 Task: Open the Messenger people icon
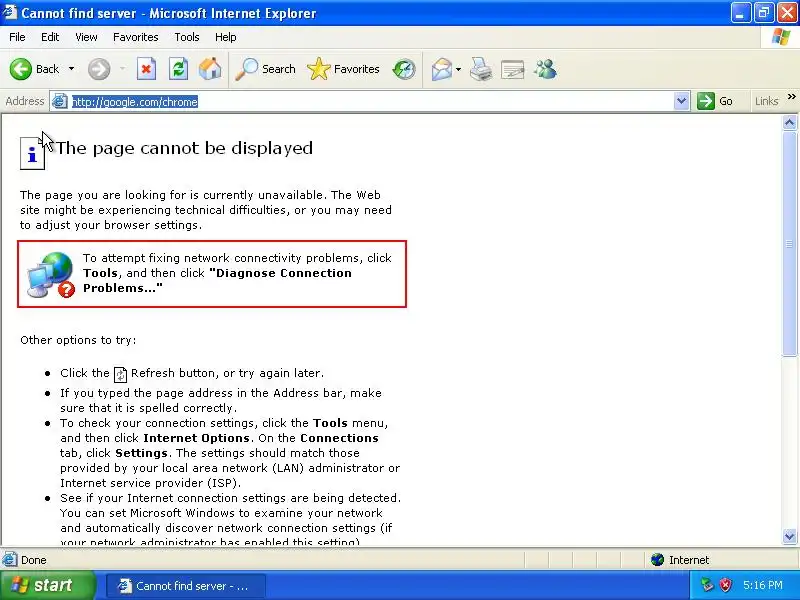pyautogui.click(x=545, y=69)
